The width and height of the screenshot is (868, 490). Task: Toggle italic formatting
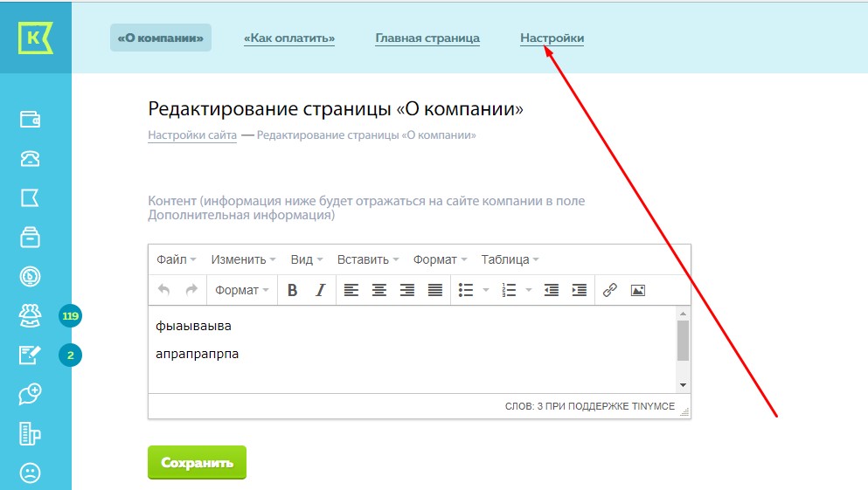pos(321,290)
